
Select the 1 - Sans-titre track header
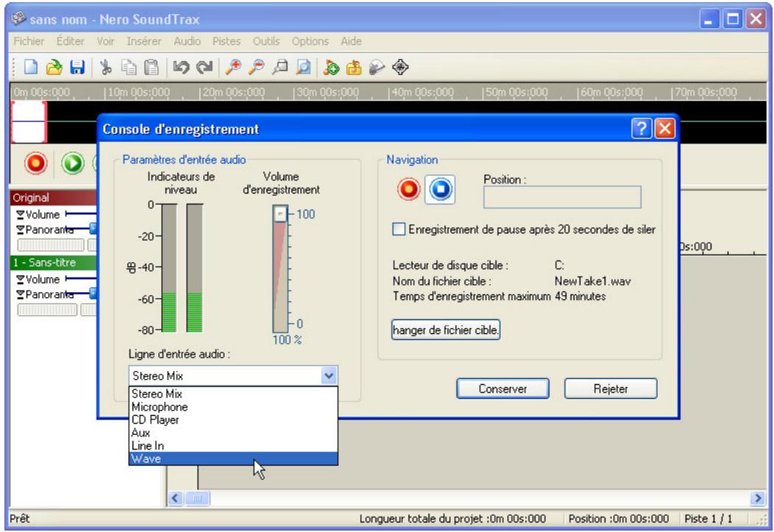click(x=53, y=262)
